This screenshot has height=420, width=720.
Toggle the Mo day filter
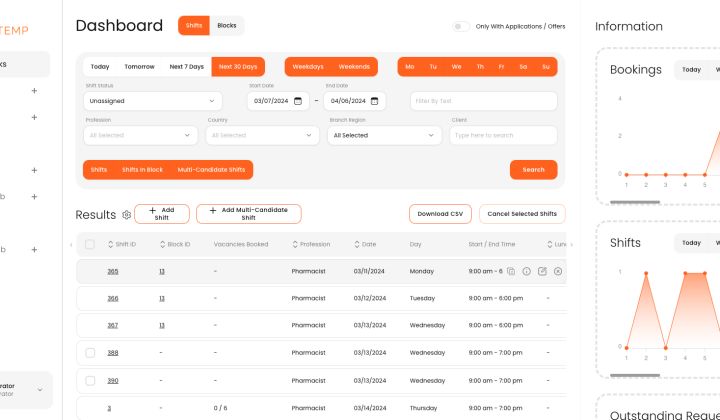(410, 67)
